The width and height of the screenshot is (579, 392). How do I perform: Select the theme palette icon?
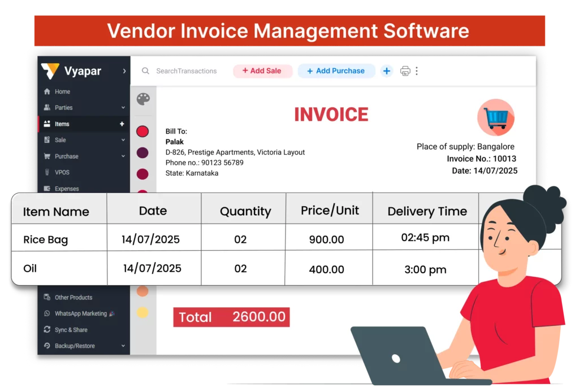[x=142, y=99]
